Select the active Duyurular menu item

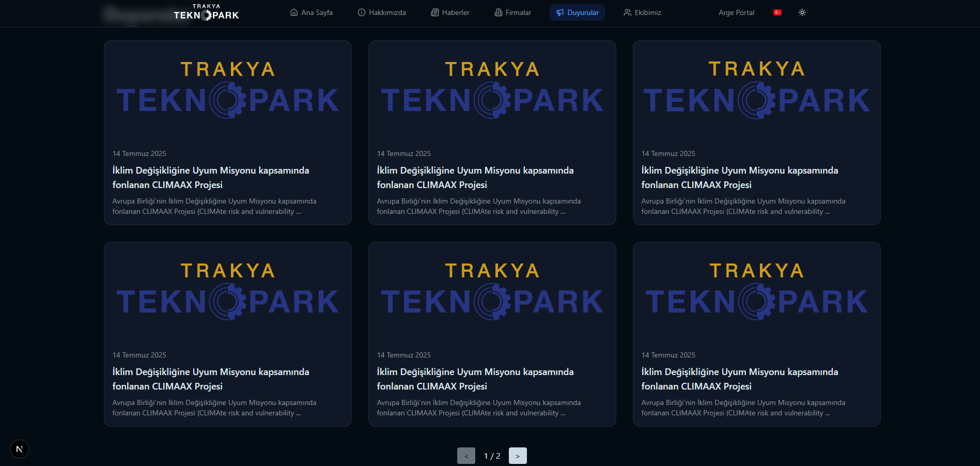(x=578, y=12)
